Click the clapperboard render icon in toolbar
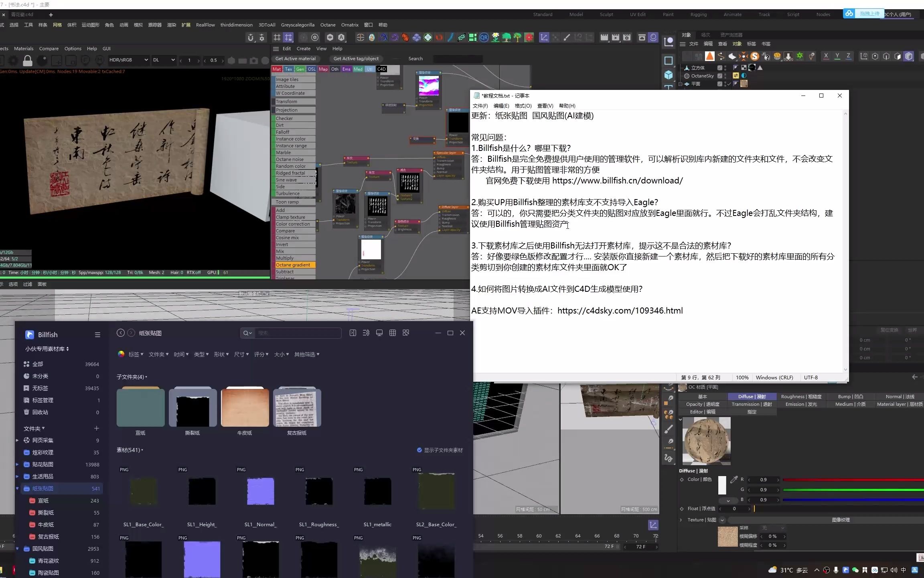This screenshot has width=924, height=578. [604, 37]
